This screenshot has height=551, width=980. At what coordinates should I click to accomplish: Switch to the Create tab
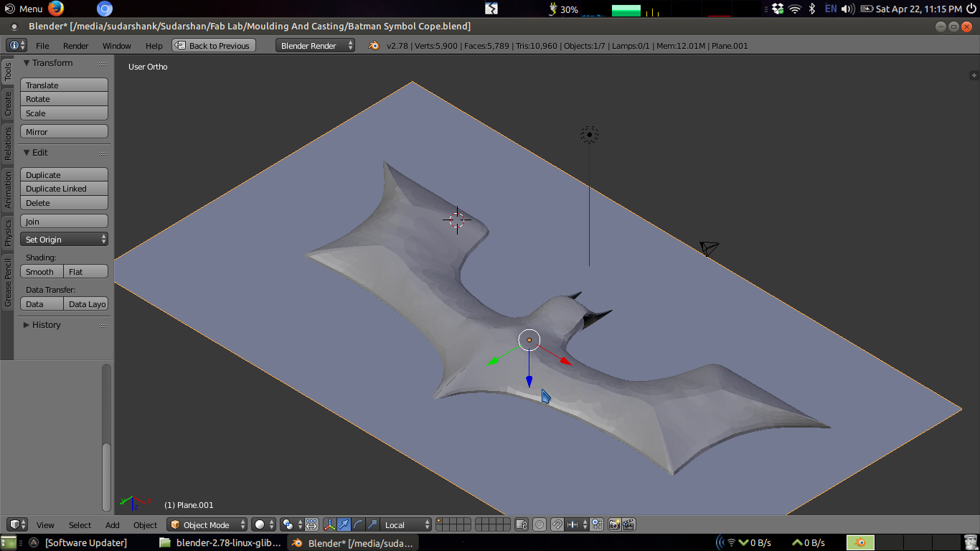(x=8, y=104)
